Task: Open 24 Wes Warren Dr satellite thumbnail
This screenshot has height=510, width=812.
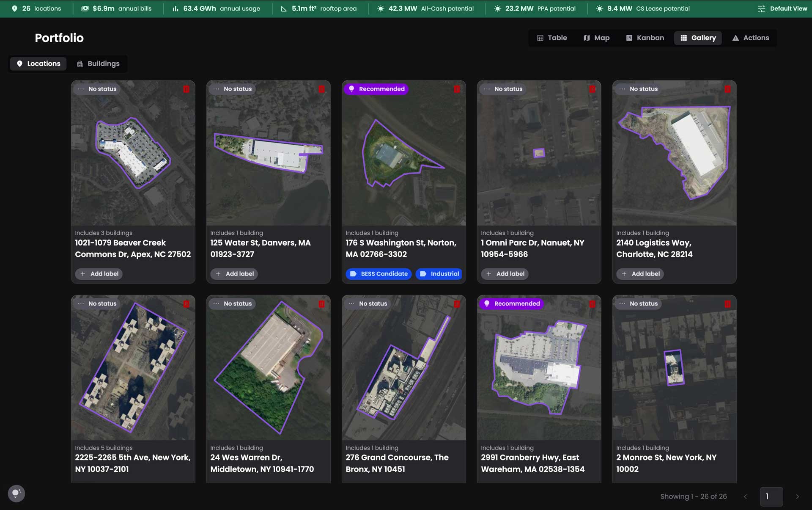Action: 269,367
